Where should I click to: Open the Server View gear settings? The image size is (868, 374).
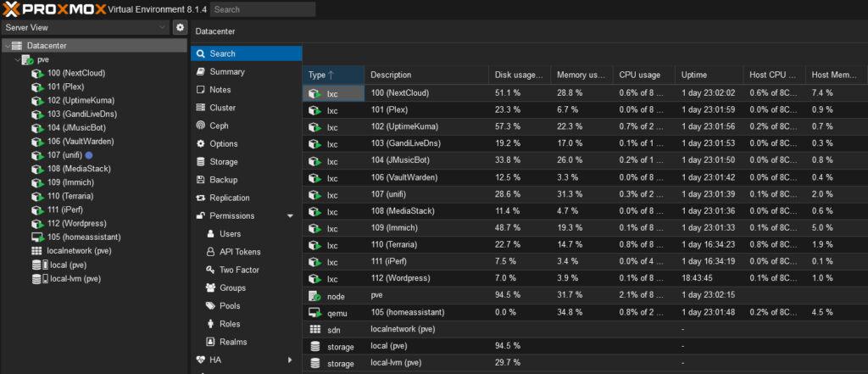pyautogui.click(x=180, y=27)
